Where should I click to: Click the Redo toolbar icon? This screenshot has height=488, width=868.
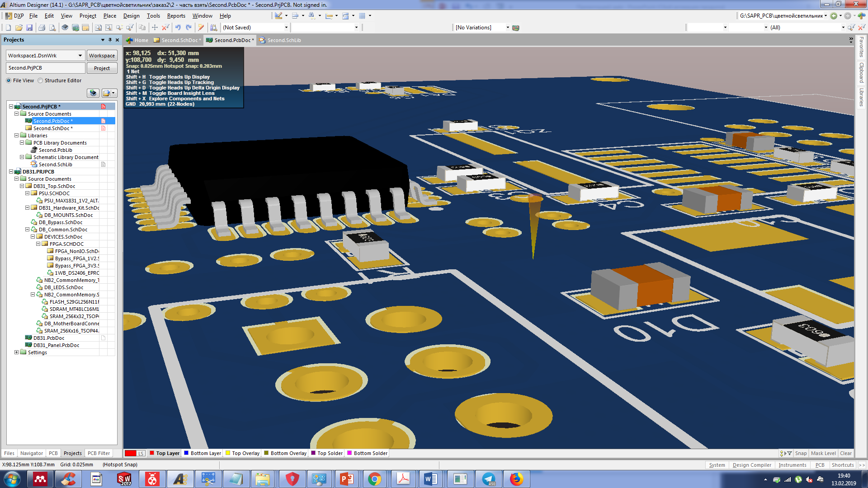[189, 28]
